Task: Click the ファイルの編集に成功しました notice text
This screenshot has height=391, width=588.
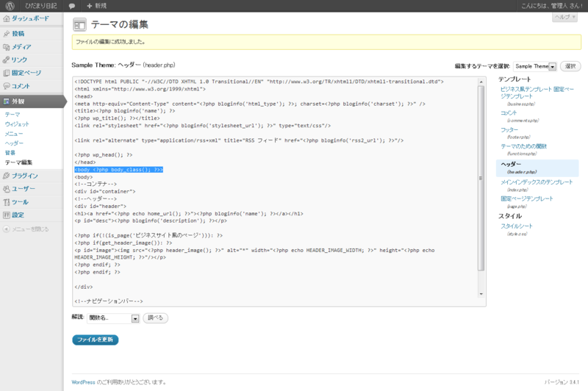Action: [x=110, y=42]
